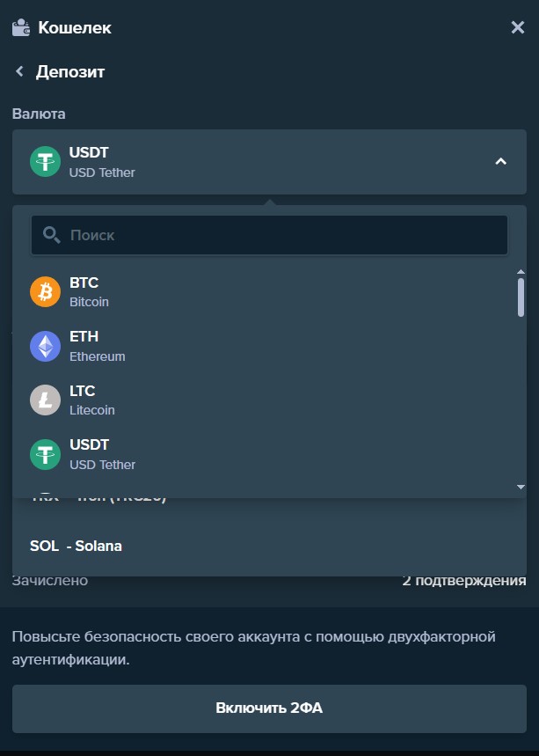This screenshot has width=539, height=756.
Task: Open the USDT currency selector
Action: [x=264, y=162]
